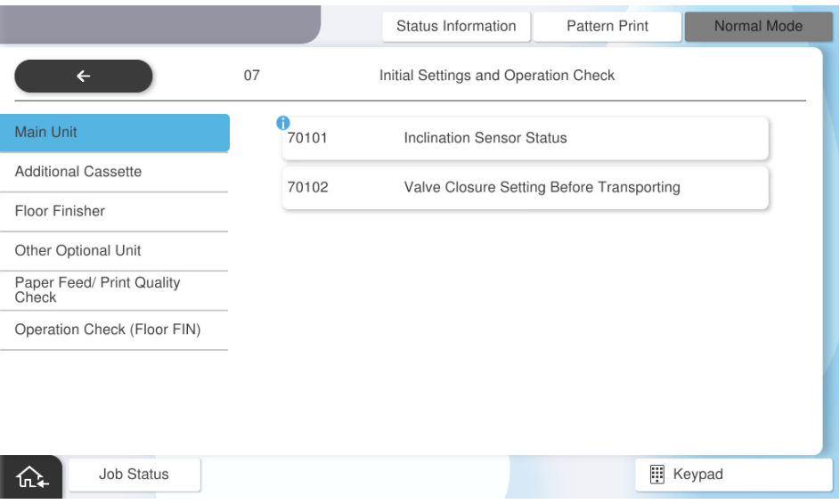Click the menu number 07
The height and width of the screenshot is (504, 840).
[x=251, y=77]
